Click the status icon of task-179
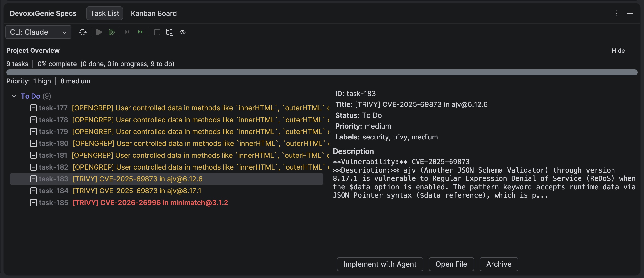 pos(33,132)
